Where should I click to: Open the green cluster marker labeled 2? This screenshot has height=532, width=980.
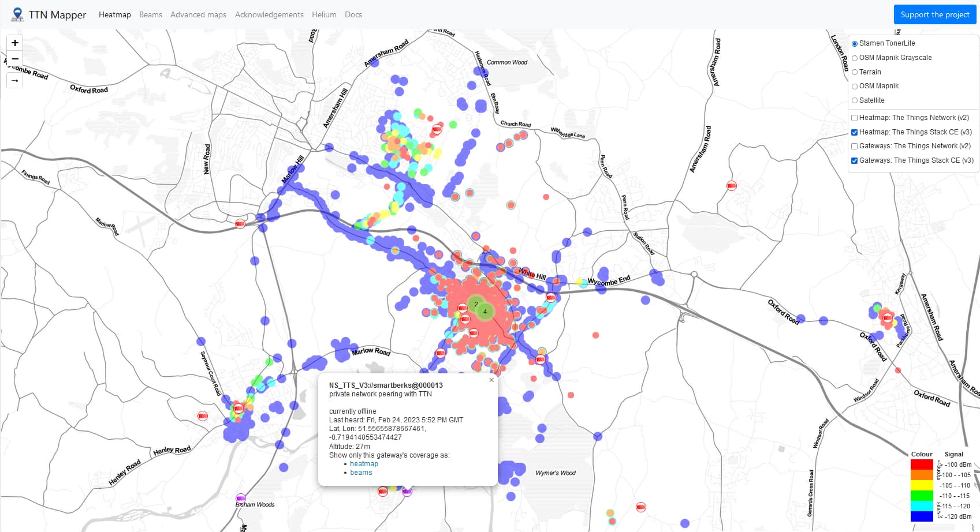pos(476,304)
